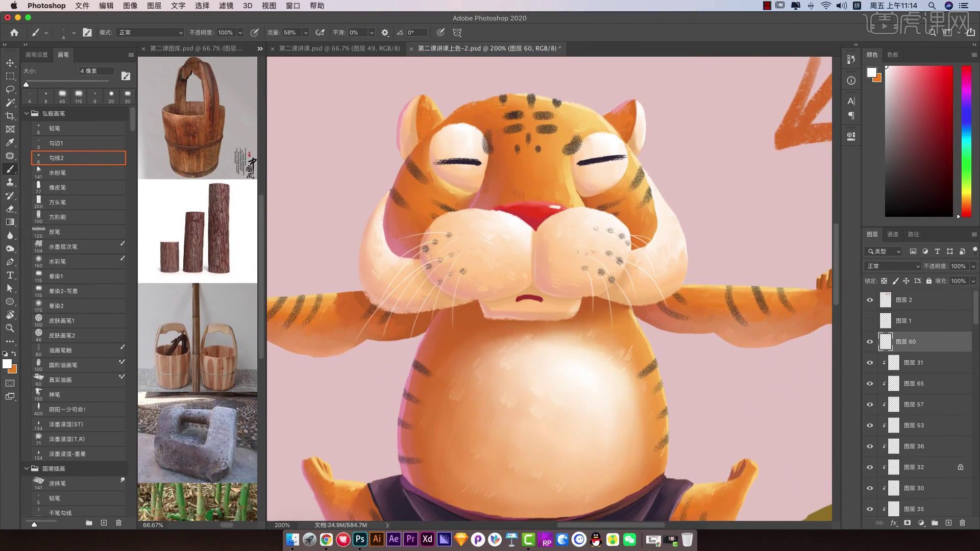This screenshot has width=980, height=551.
Task: Select the Clone Stamp tool
Action: (10, 182)
